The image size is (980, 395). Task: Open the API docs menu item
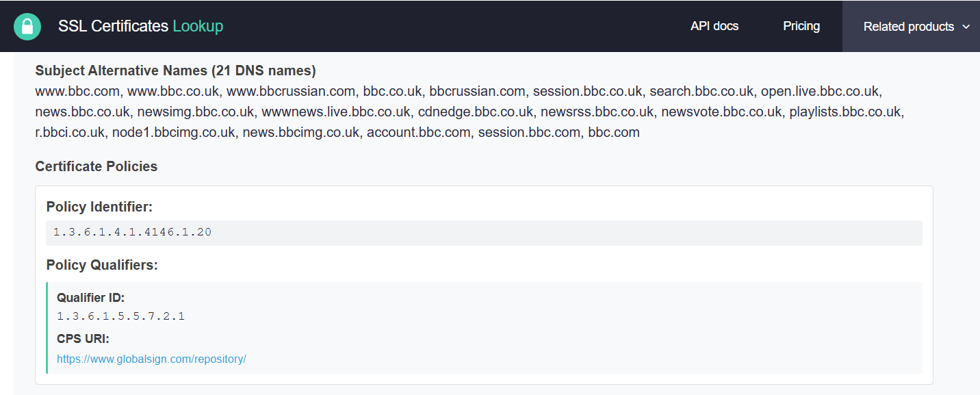(714, 26)
